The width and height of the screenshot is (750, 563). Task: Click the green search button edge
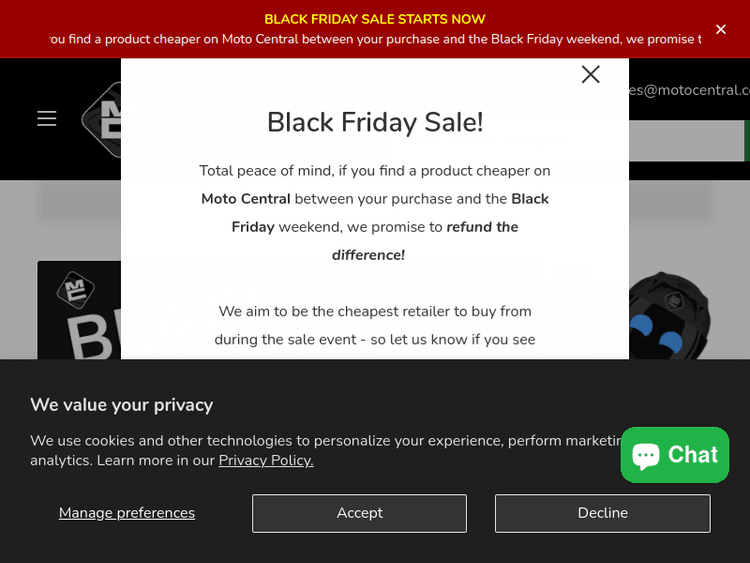click(746, 140)
